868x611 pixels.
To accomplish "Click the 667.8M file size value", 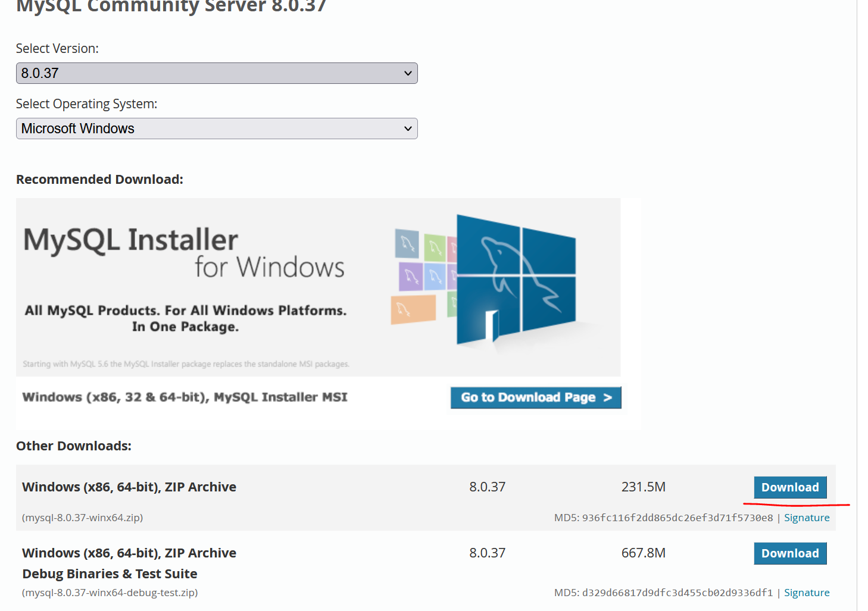I will (644, 553).
